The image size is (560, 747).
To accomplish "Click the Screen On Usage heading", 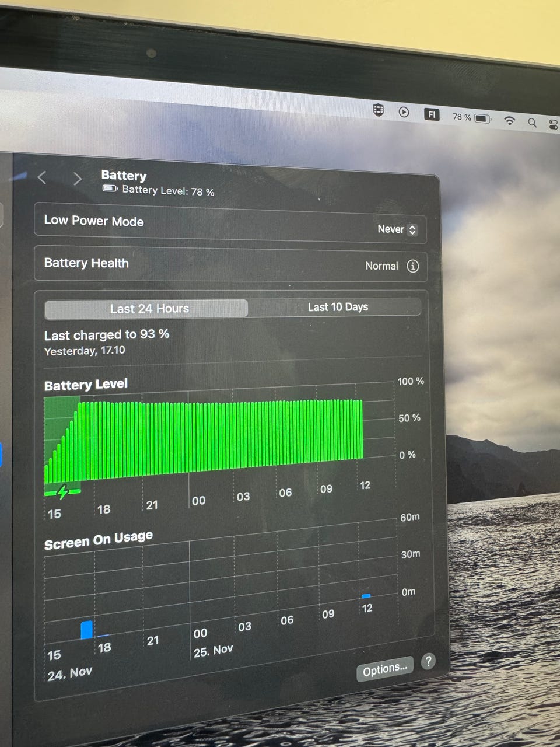I will [99, 540].
